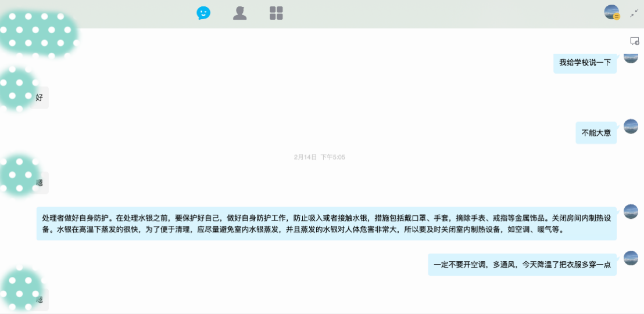Select the message starting with "一定不要开空调"

522,265
